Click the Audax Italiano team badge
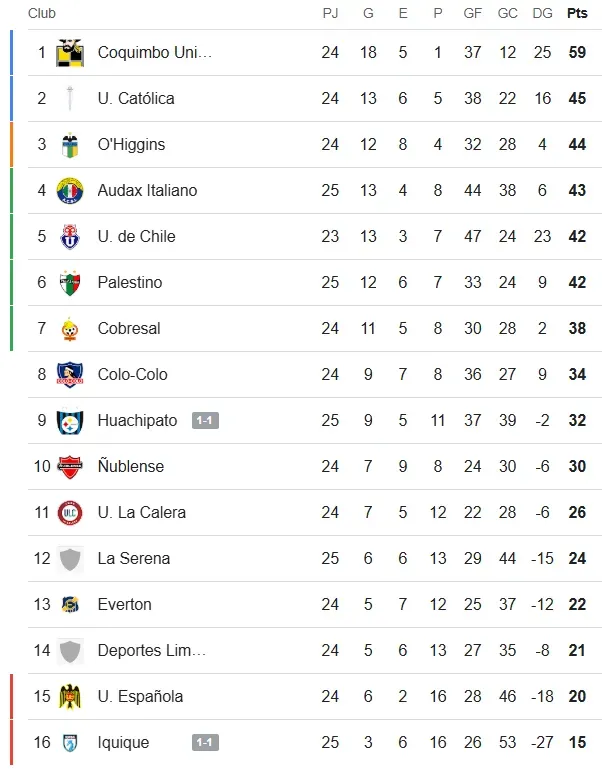The height and width of the screenshot is (776, 602). point(70,190)
